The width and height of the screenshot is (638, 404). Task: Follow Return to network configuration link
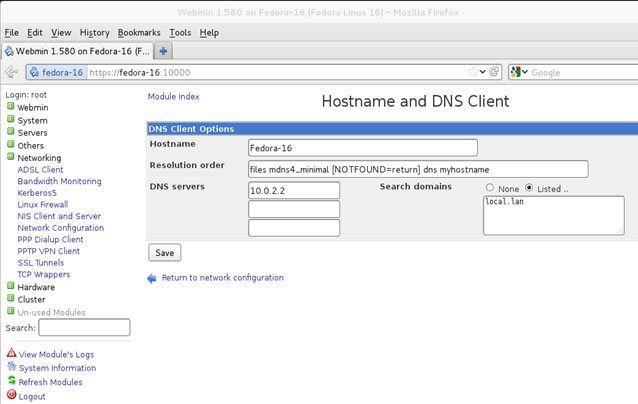pos(223,278)
